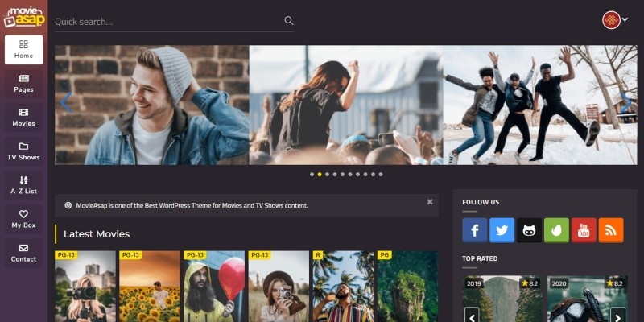Show next Top Rated item

[617, 315]
